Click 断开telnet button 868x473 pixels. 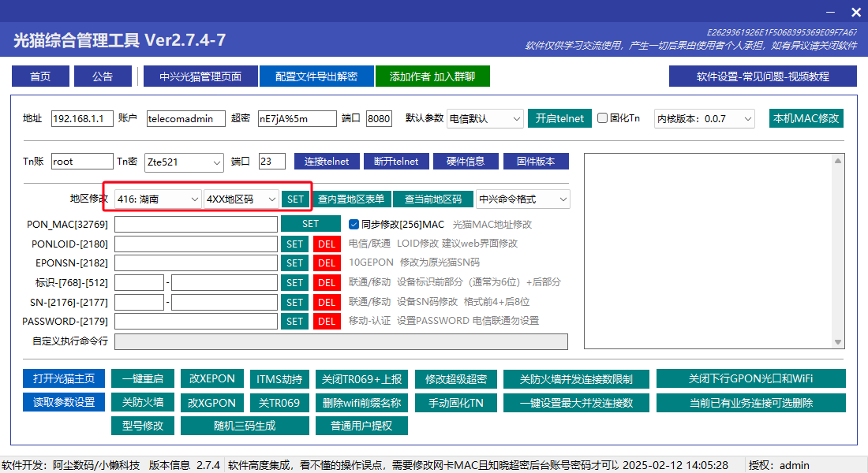(396, 162)
